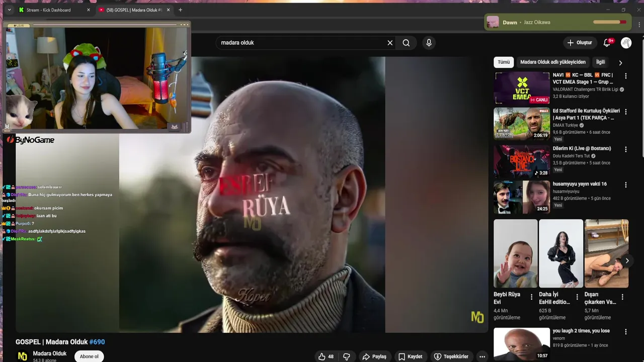Dislike the video with thumbs down

coord(347,356)
